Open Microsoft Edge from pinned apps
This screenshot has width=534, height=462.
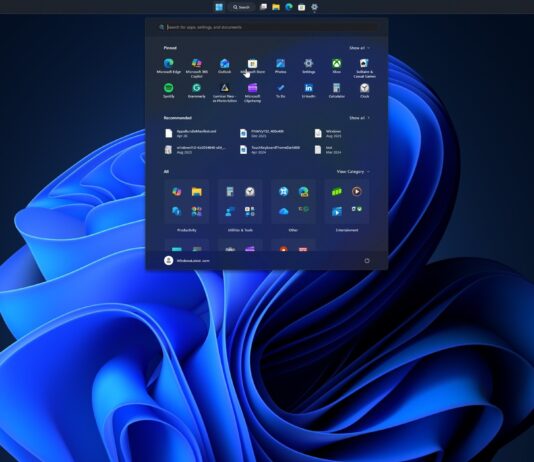tap(169, 66)
